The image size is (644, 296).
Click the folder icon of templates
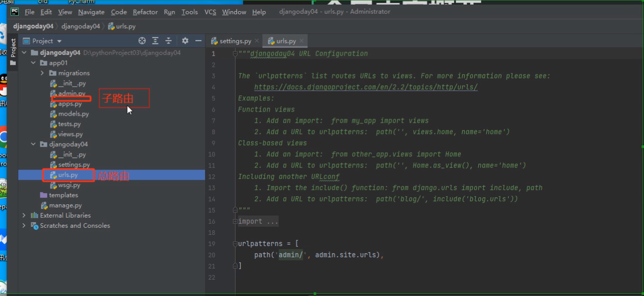tap(44, 195)
